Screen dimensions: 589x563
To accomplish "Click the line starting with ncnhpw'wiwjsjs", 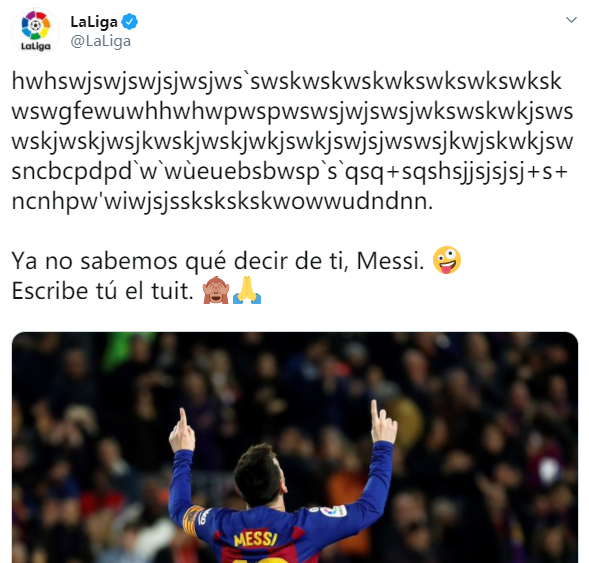I will coord(222,202).
